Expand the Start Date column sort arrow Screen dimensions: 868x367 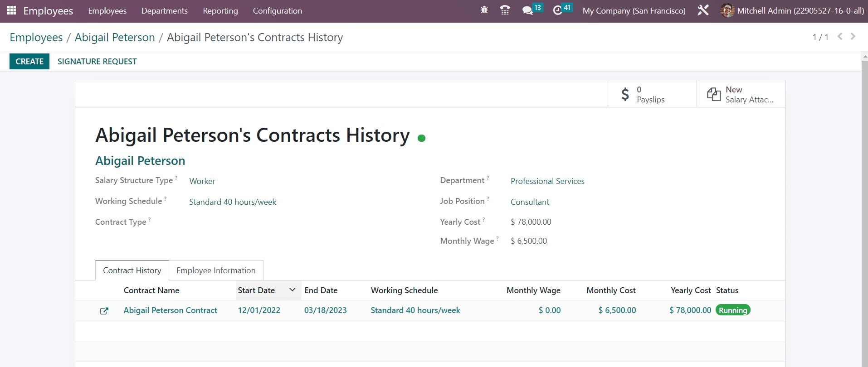(293, 290)
